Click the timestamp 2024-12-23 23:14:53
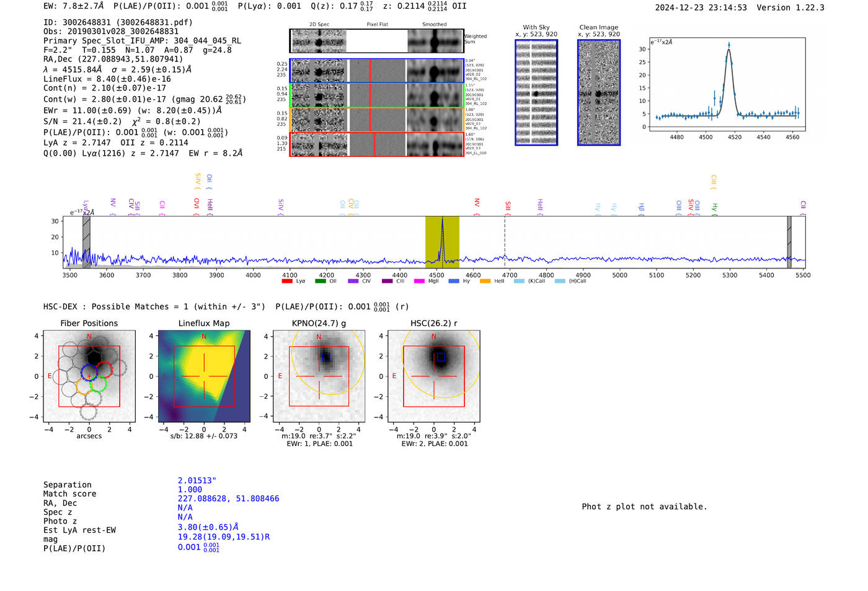 click(x=701, y=8)
